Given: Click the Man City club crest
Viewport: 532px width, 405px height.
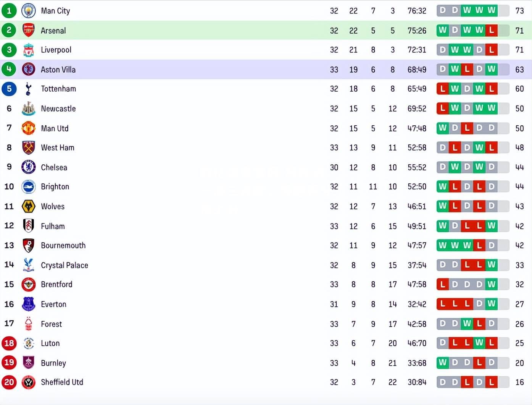Looking at the screenshot, I should pyautogui.click(x=29, y=11).
